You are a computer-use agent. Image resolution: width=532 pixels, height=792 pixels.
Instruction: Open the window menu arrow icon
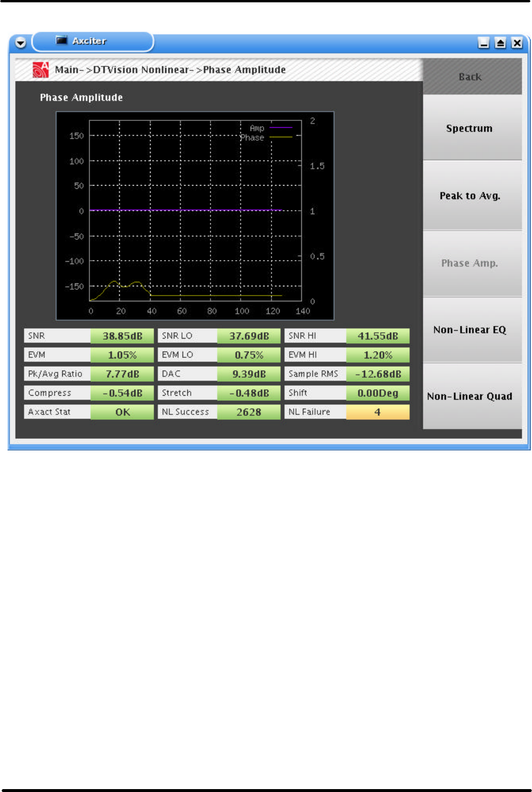(21, 43)
